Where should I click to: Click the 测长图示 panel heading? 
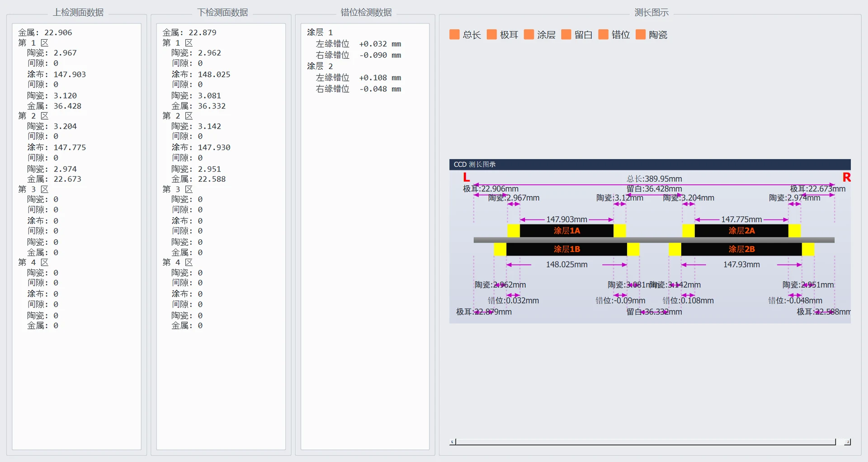pyautogui.click(x=651, y=12)
